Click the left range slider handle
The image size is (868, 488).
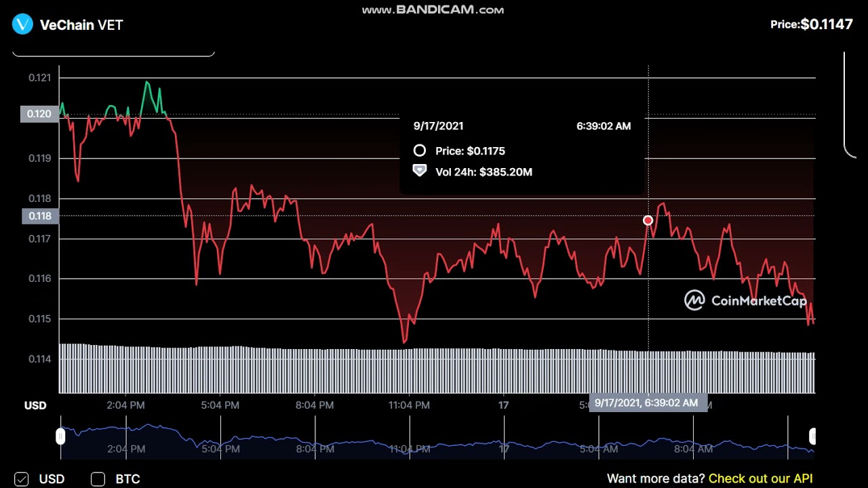[60, 436]
